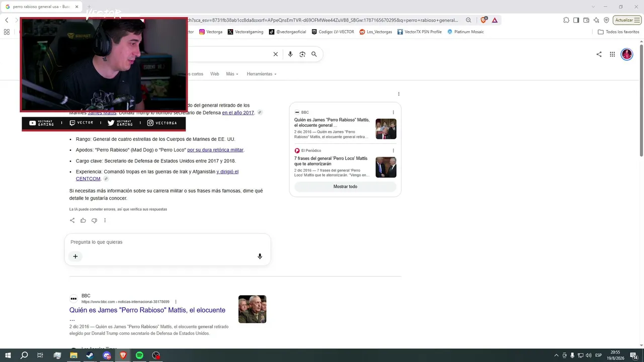Open Actualizar browser menu button

(x=627, y=20)
